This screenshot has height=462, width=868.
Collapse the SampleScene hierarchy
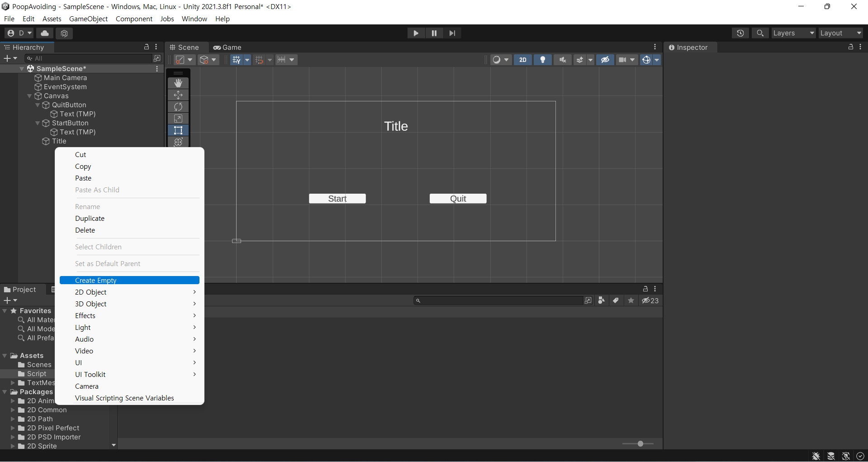click(x=22, y=69)
